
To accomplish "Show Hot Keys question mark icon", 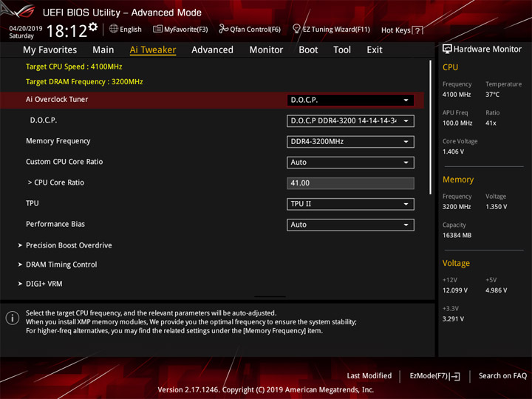I will click(x=417, y=30).
